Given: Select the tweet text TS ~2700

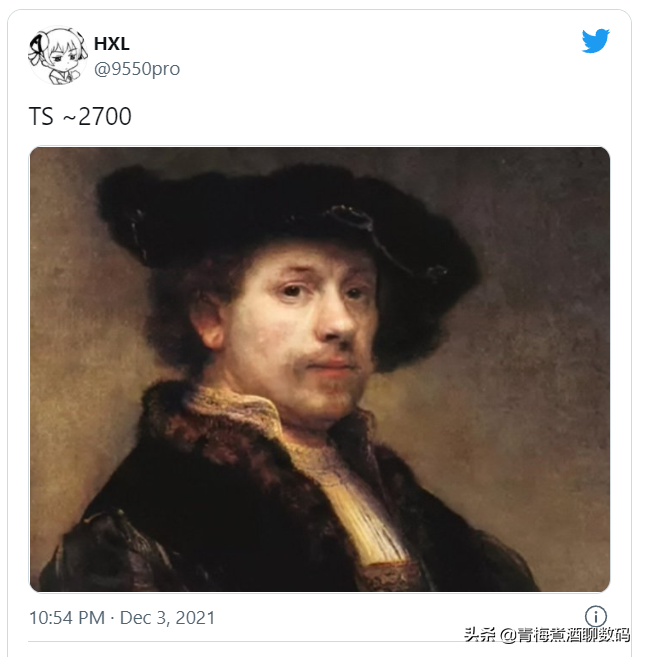Looking at the screenshot, I should [x=80, y=116].
